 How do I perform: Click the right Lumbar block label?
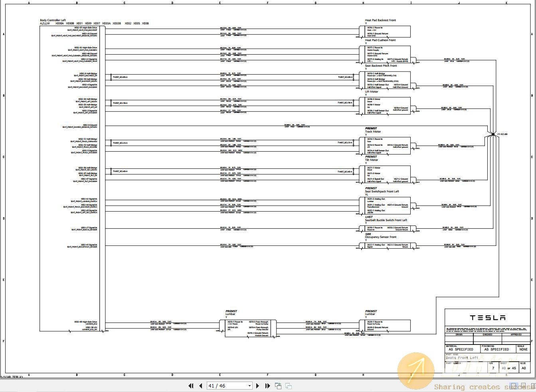(370, 314)
